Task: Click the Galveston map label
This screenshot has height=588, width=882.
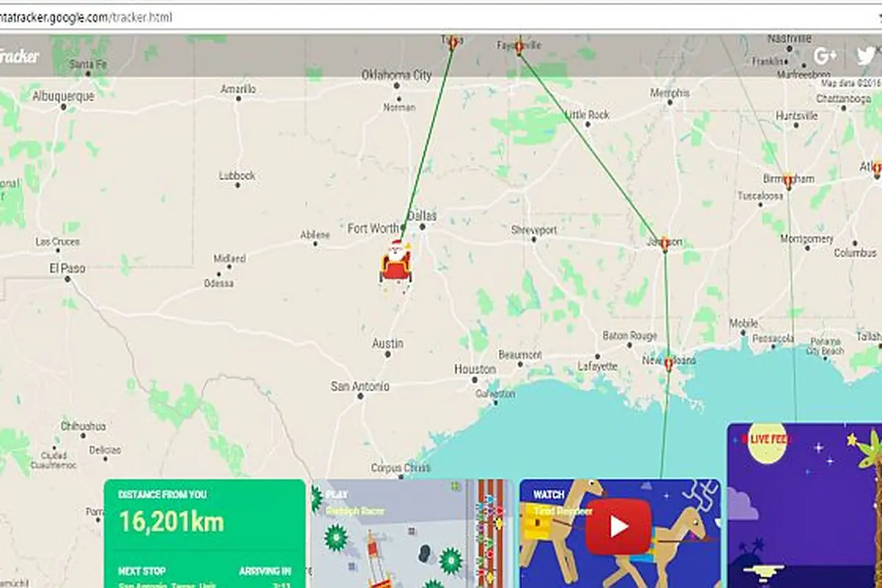Action: click(x=495, y=394)
